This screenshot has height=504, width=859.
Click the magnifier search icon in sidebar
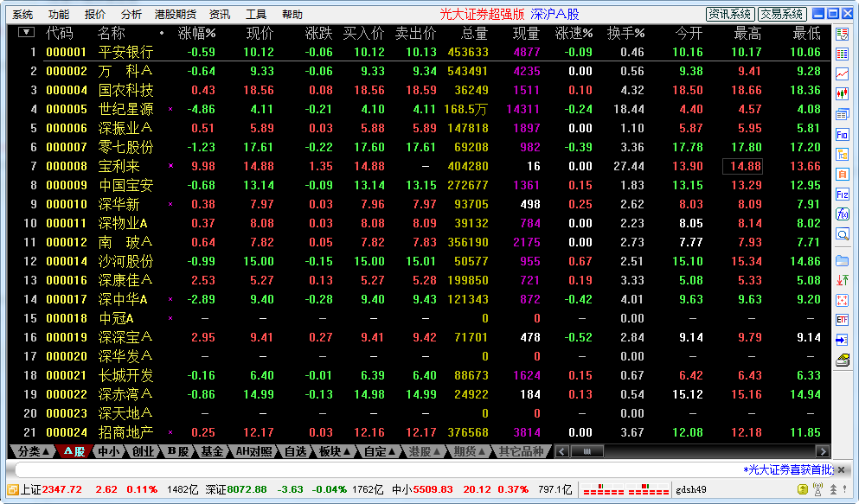click(842, 234)
